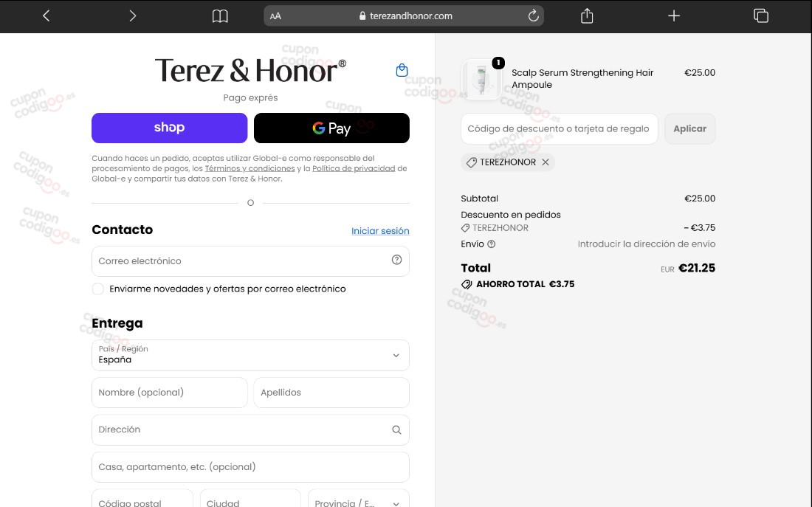Go forward with the browser forward arrow

pos(133,16)
